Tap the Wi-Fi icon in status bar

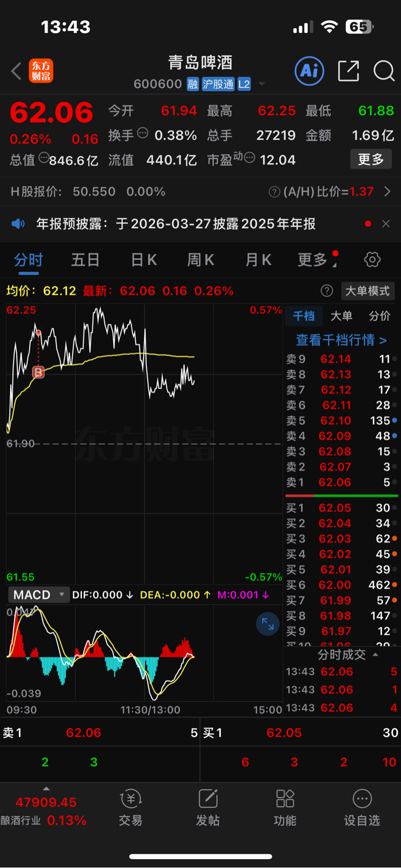coord(329,27)
